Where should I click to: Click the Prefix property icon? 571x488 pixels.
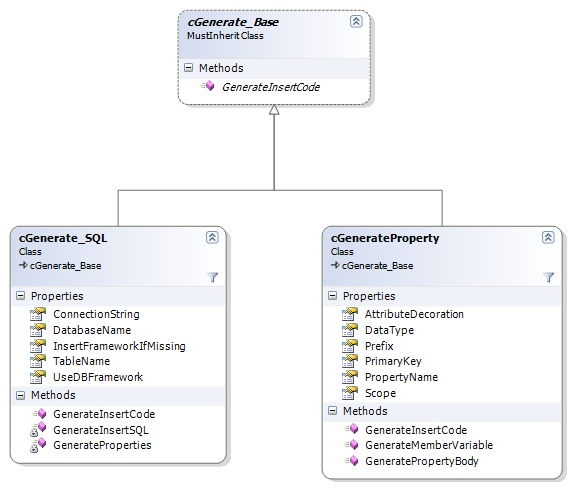click(x=350, y=346)
